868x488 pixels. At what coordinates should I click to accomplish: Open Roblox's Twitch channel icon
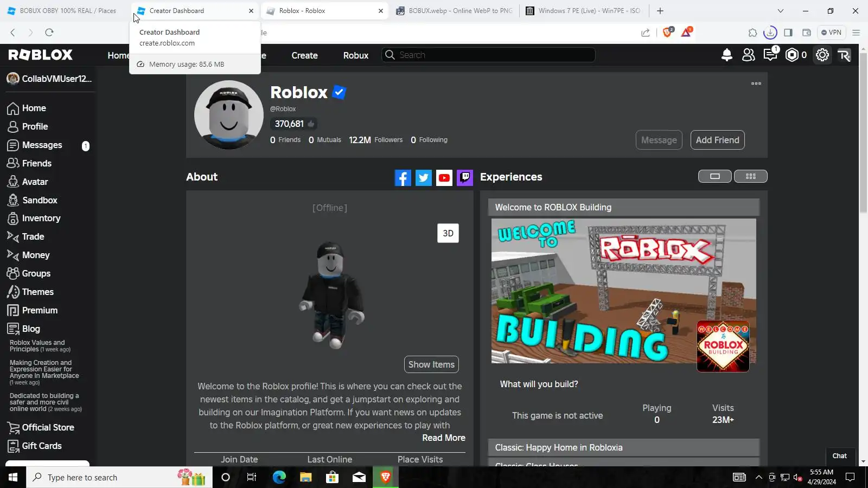[465, 177]
